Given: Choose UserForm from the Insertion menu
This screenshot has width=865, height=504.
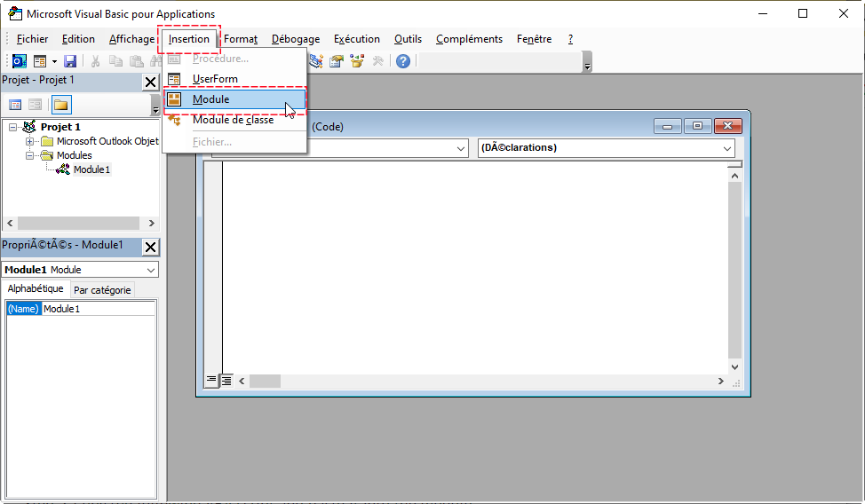Looking at the screenshot, I should (x=234, y=79).
